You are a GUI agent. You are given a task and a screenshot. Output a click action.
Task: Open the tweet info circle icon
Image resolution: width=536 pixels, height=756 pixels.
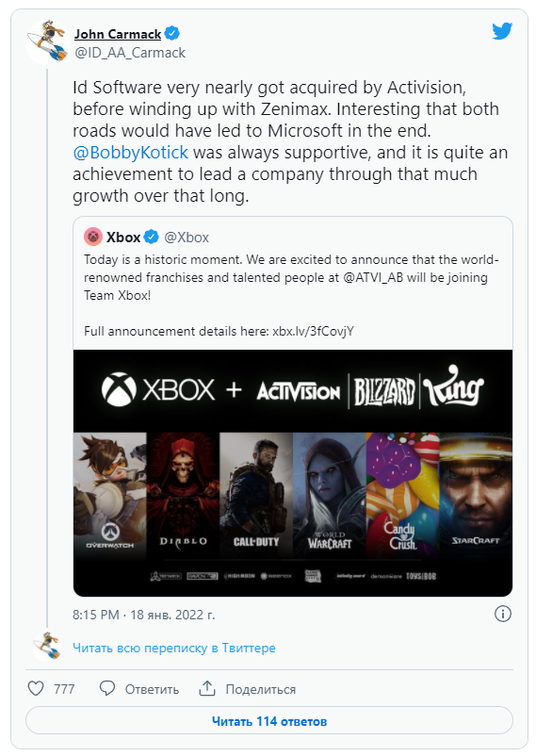[x=503, y=614]
